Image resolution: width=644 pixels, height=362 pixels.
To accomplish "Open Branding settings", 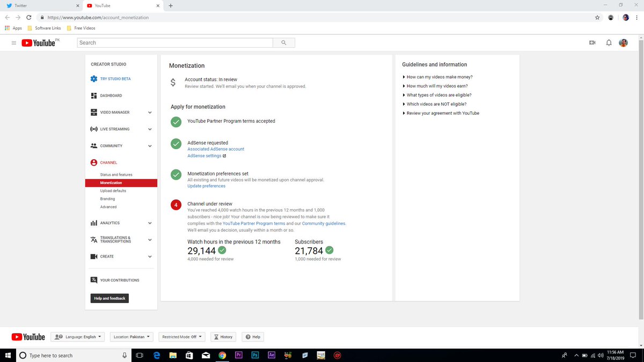I will pyautogui.click(x=107, y=199).
